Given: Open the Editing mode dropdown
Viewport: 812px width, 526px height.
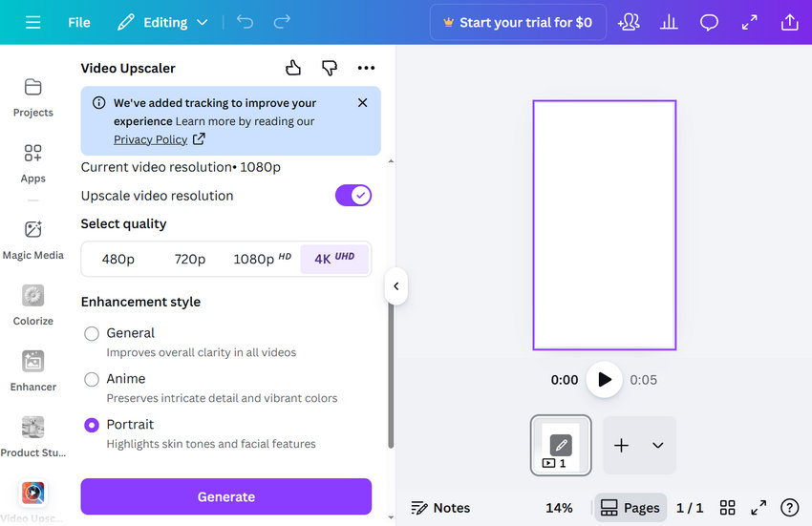Looking at the screenshot, I should tap(162, 22).
